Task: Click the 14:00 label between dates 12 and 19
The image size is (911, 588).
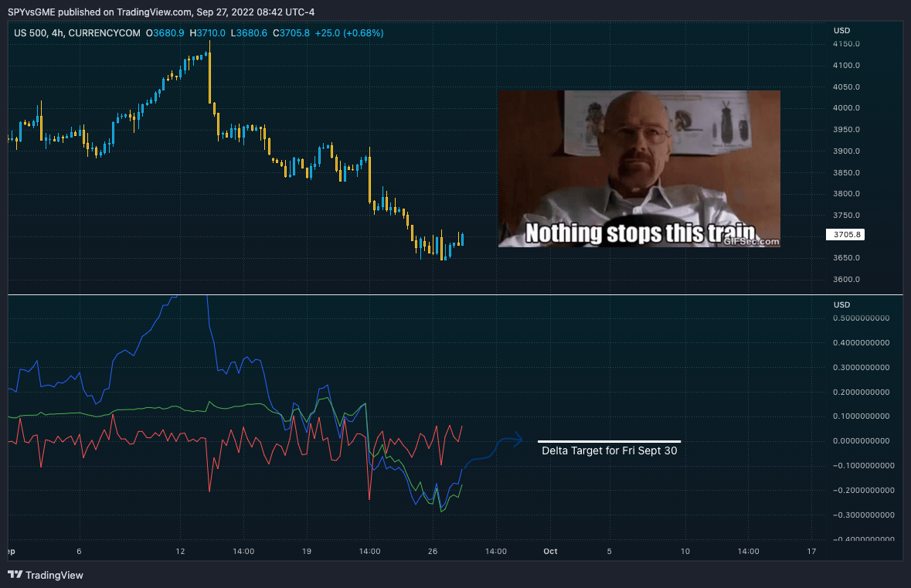Action: (243, 551)
